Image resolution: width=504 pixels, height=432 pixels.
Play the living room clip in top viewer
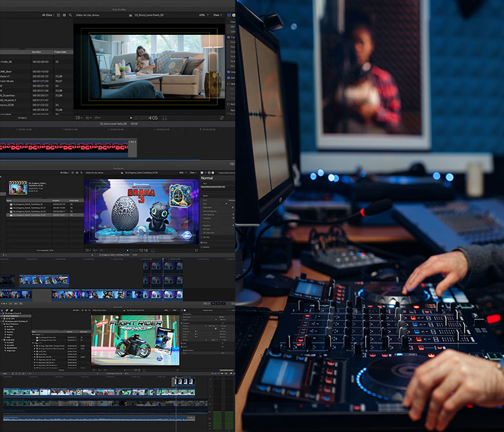pos(131,118)
